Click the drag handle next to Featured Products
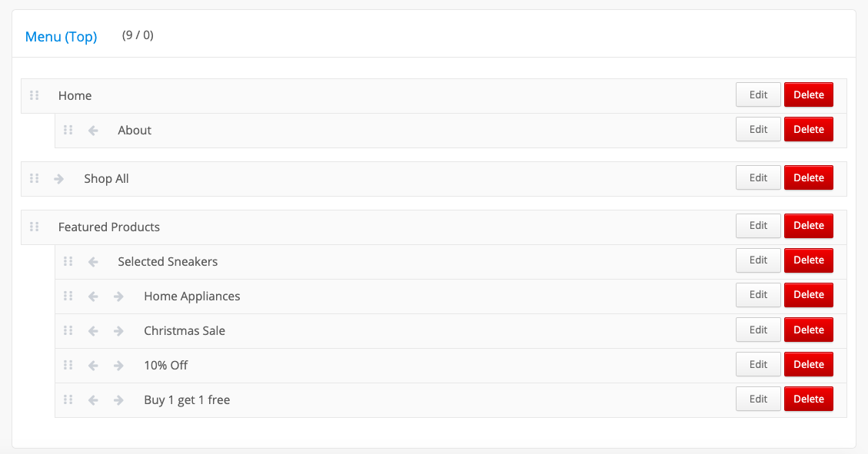 tap(35, 227)
